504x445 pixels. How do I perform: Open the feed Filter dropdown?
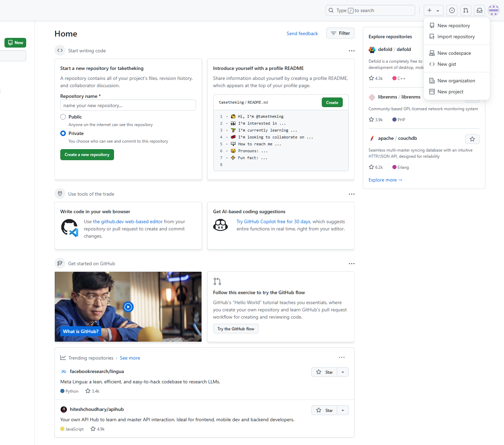340,33
